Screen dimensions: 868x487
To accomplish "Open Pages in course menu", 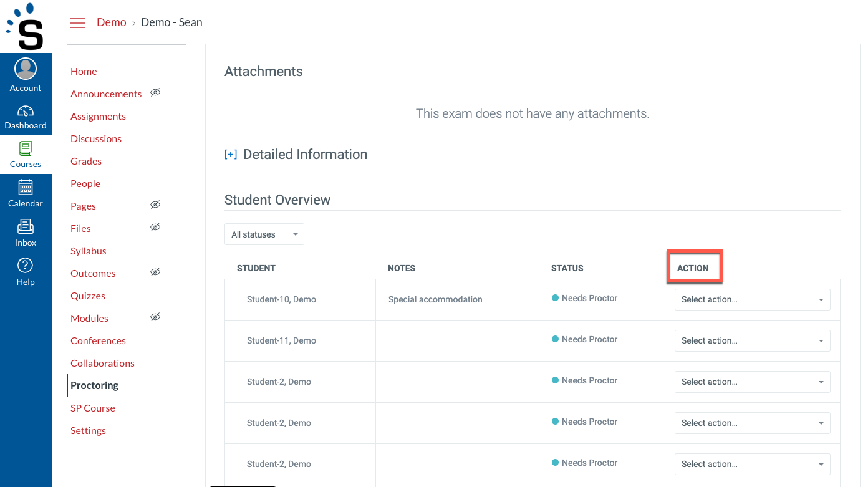I will point(83,206).
